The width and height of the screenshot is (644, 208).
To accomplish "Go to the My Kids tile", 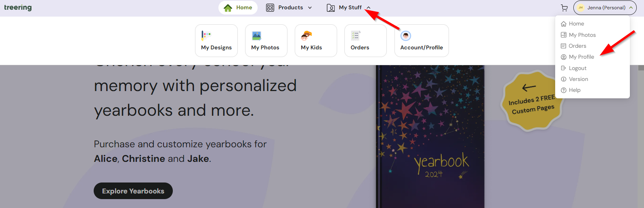I will [x=315, y=40].
